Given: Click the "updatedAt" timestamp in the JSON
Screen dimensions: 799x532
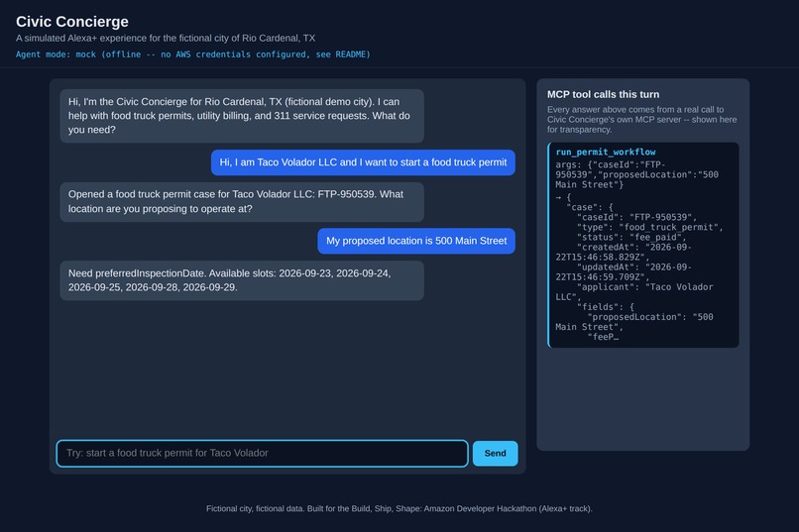Looking at the screenshot, I should click(624, 271).
